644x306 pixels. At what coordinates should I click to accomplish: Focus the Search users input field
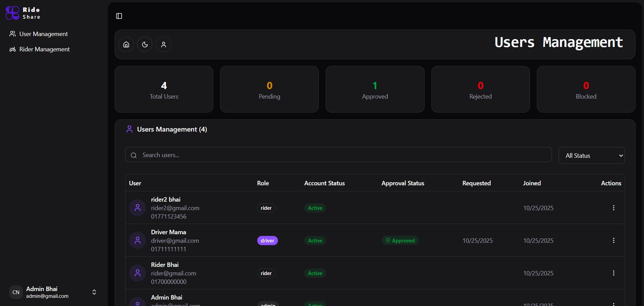(x=338, y=155)
